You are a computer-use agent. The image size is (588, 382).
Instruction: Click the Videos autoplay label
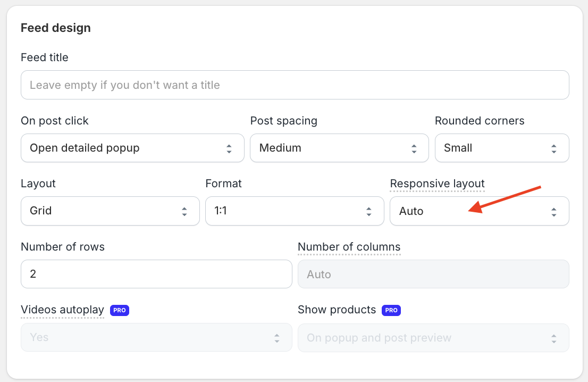[62, 310]
